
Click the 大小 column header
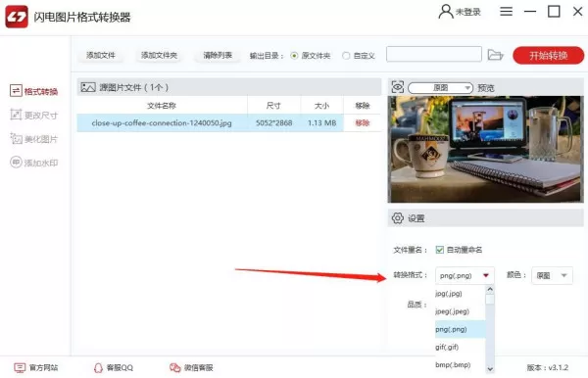click(x=321, y=106)
